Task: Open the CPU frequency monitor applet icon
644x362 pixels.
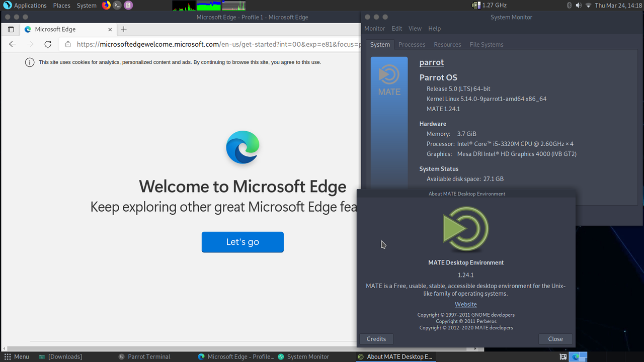Action: coord(476,6)
